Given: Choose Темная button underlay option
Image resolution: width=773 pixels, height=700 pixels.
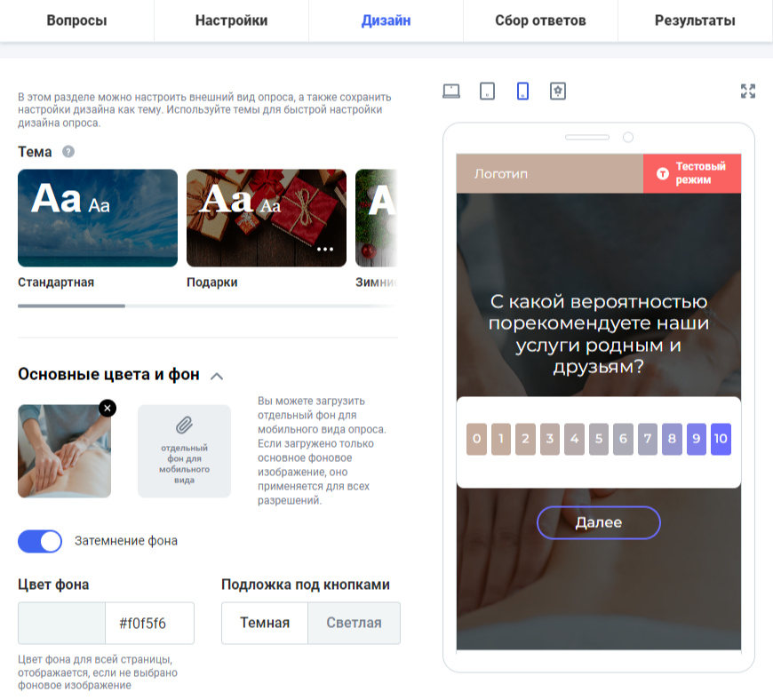Looking at the screenshot, I should (x=265, y=623).
